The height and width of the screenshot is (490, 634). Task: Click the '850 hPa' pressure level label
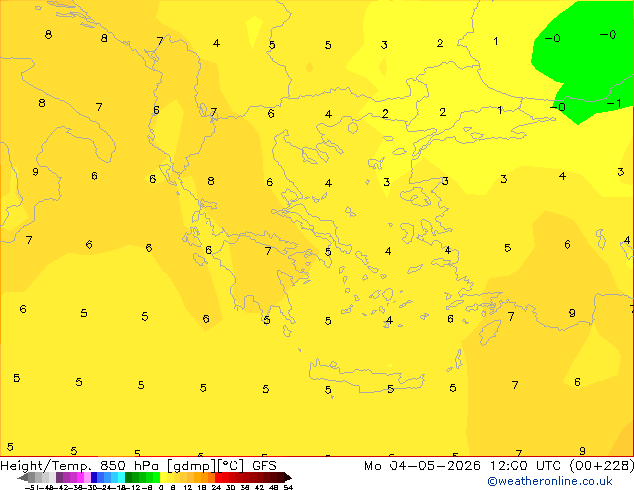tap(129, 466)
